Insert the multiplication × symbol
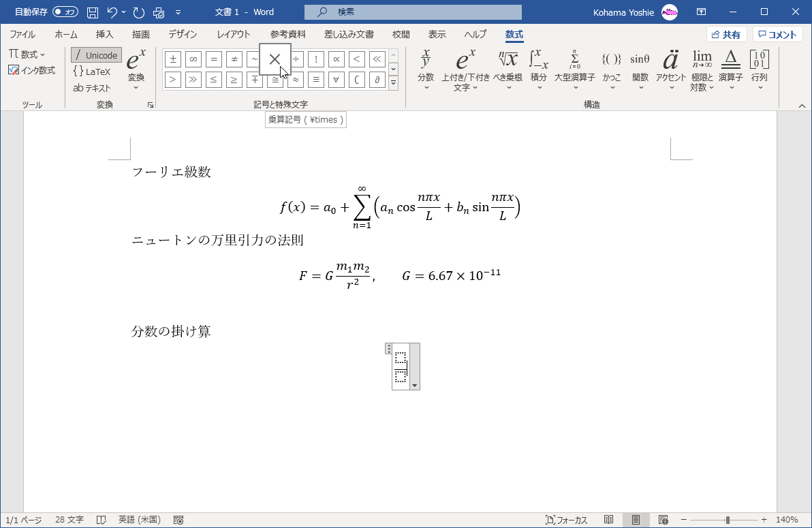The height and width of the screenshot is (528, 812). pyautogui.click(x=275, y=59)
